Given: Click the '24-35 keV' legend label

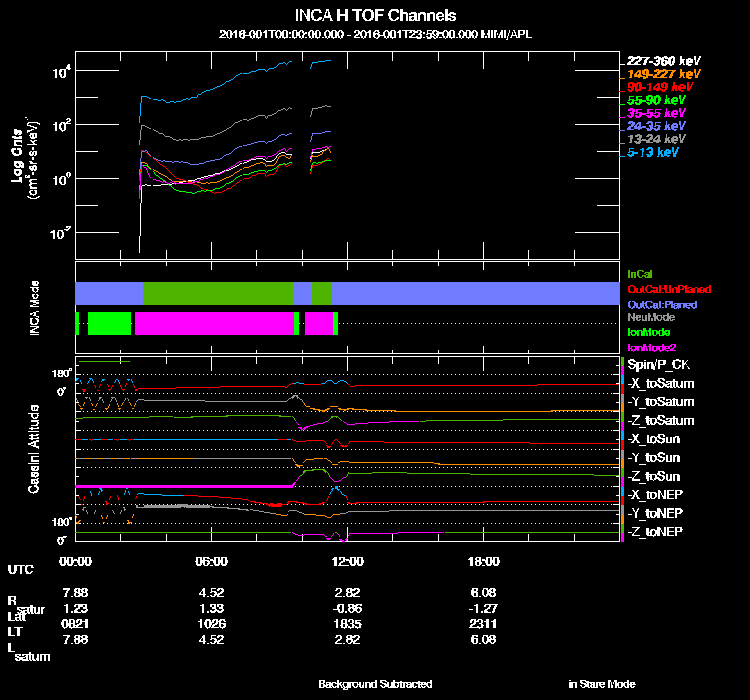Looking at the screenshot, I should [x=656, y=126].
